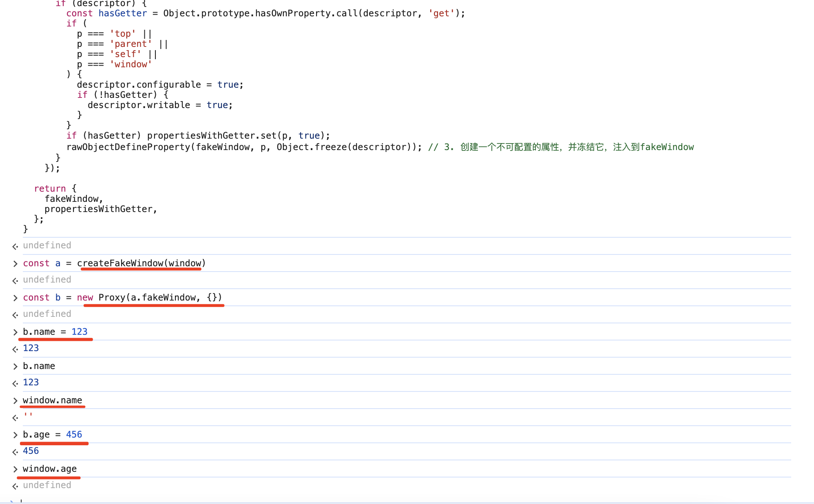Click the 'return {' statement line
814x504 pixels.
[x=55, y=189]
